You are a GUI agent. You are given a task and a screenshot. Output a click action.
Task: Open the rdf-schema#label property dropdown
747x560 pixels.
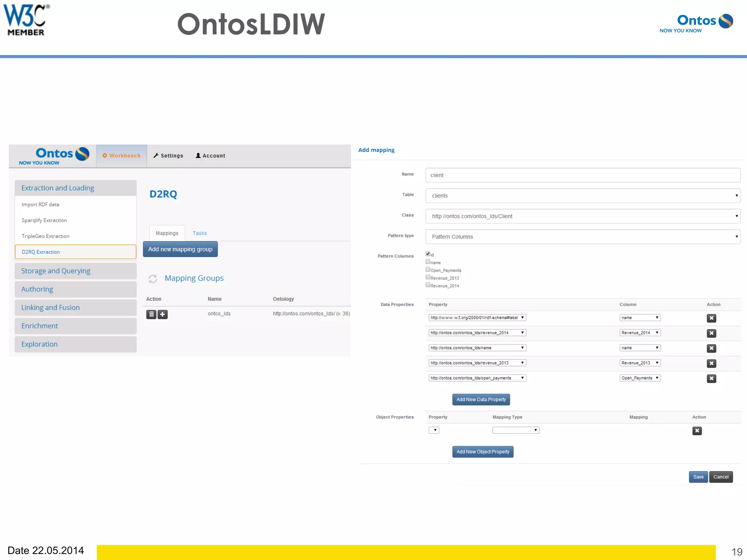pos(477,318)
